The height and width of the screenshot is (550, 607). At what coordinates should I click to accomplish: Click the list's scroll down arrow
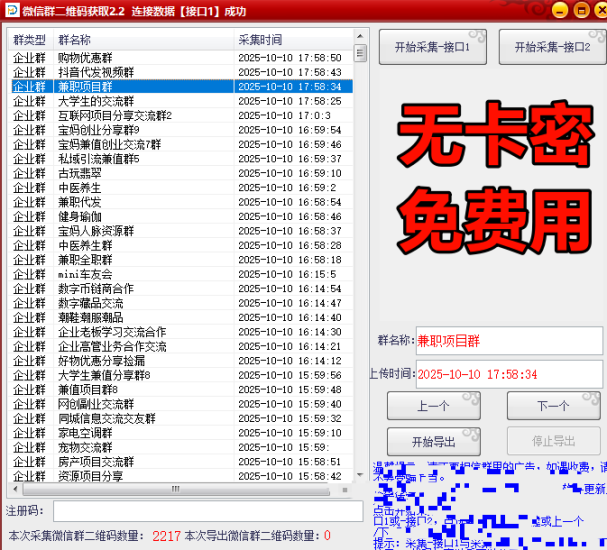pos(360,475)
